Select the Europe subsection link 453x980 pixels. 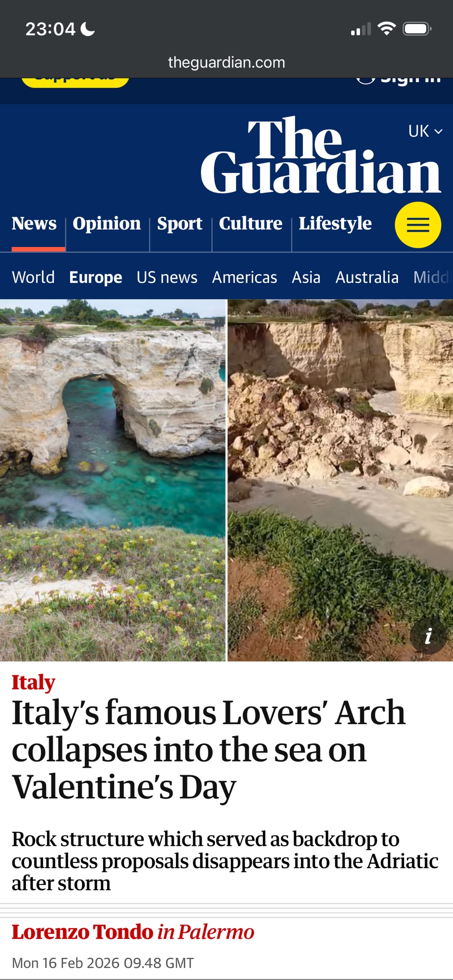(x=96, y=277)
